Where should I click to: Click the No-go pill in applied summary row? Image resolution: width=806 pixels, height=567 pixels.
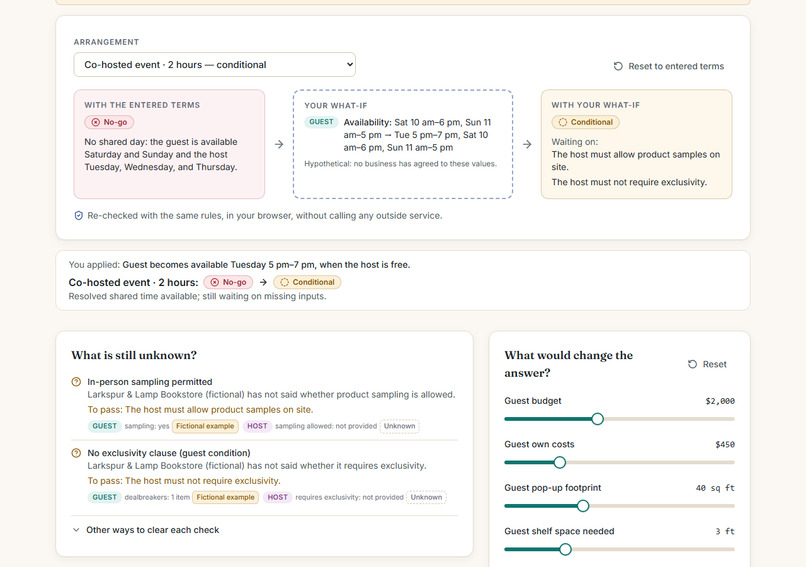(228, 282)
